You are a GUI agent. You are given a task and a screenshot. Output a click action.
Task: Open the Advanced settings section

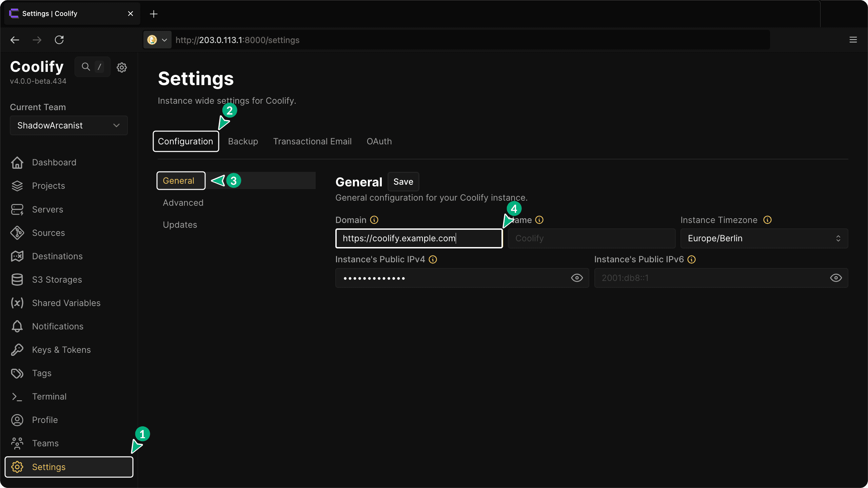pos(183,202)
